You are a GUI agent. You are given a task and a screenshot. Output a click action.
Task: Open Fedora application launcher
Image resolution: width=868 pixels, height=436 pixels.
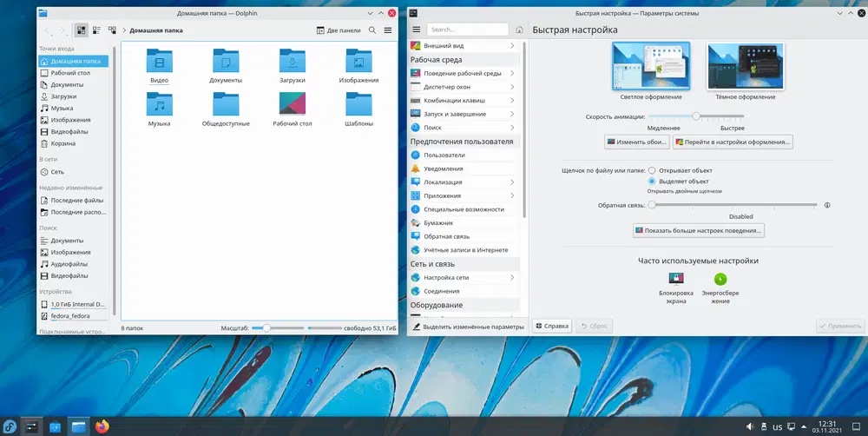pyautogui.click(x=10, y=426)
